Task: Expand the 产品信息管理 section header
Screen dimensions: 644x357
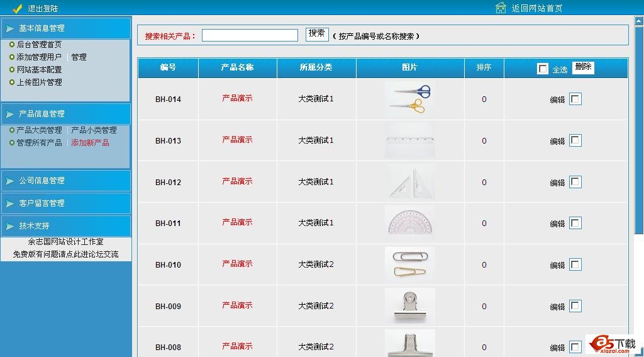Action: point(65,114)
